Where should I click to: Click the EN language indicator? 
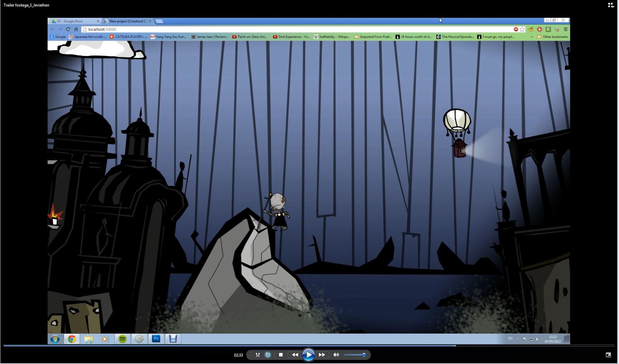click(510, 338)
